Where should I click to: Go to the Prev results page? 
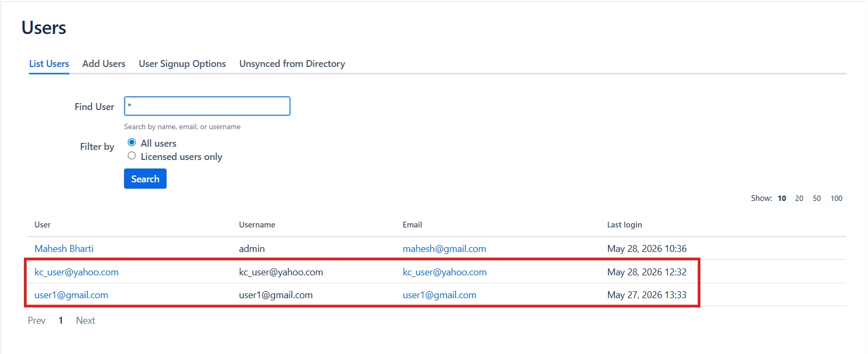coord(37,321)
